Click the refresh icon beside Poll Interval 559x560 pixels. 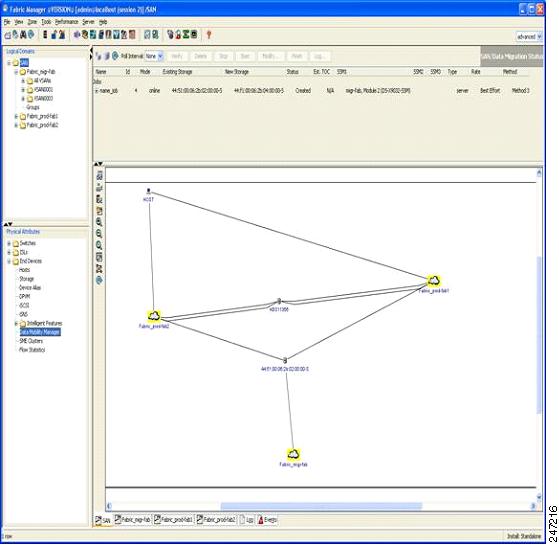(x=115, y=56)
